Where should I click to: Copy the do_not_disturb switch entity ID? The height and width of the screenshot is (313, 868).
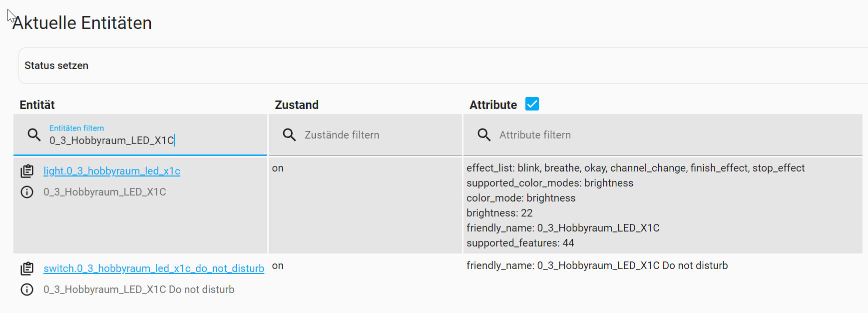coord(27,268)
